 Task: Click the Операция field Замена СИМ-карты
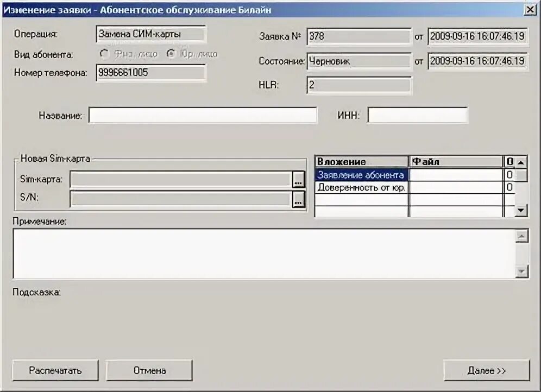(x=151, y=34)
